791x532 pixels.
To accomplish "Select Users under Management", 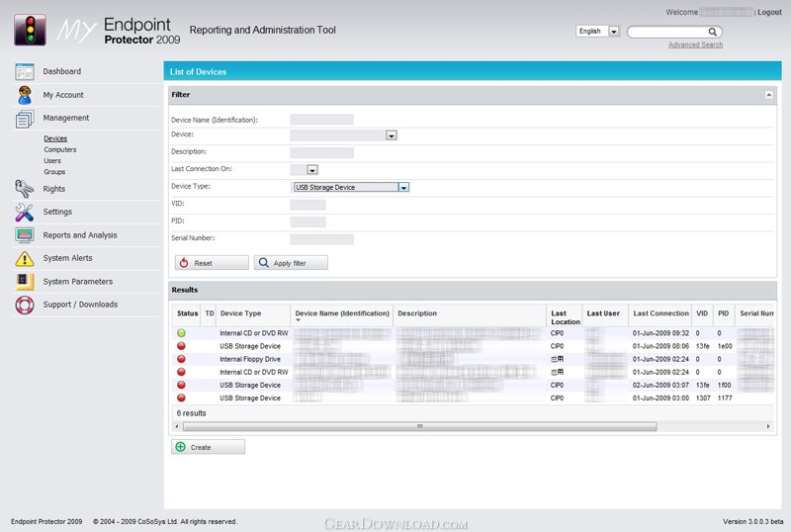I will (x=52, y=161).
